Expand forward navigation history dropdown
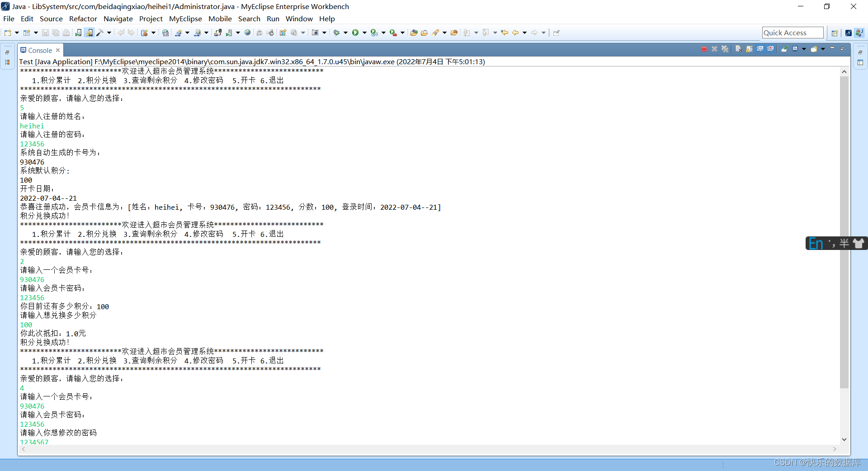Image resolution: width=868 pixels, height=471 pixels. click(x=543, y=33)
